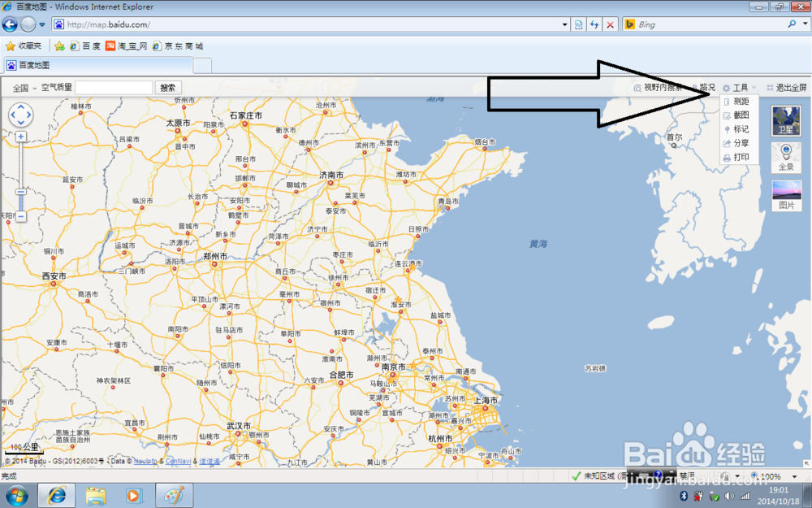
Task: Click the browser Forward arrow button
Action: click(x=28, y=24)
